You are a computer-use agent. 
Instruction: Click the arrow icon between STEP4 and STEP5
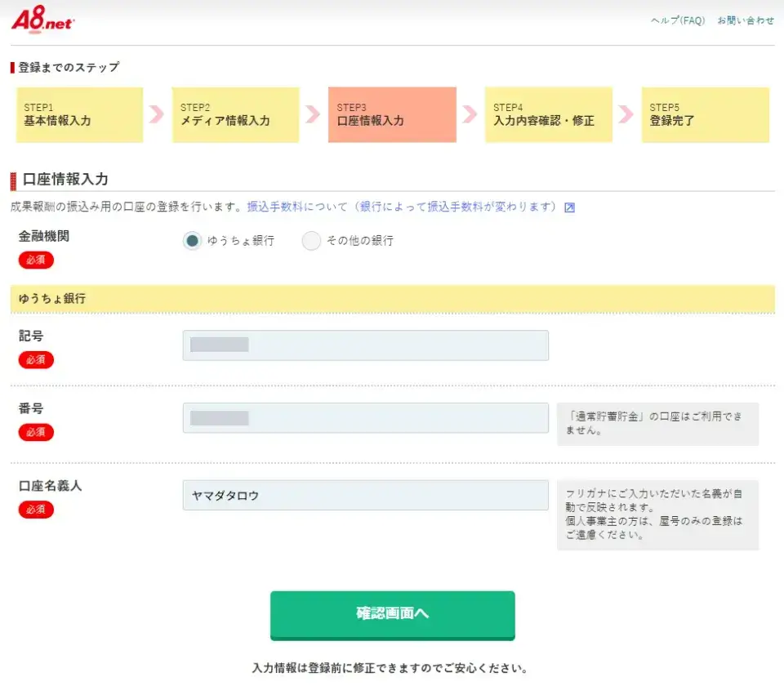pos(625,114)
